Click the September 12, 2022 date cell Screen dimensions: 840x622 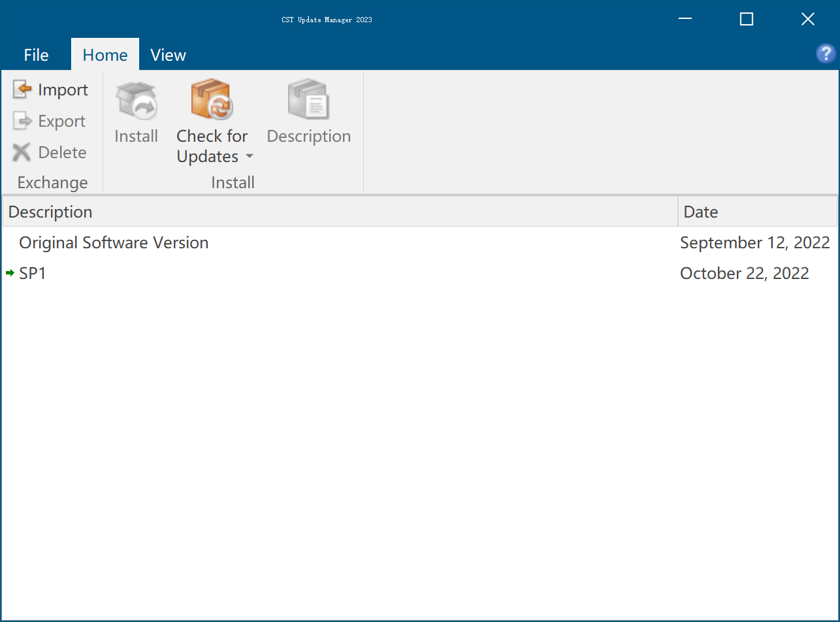click(x=754, y=242)
